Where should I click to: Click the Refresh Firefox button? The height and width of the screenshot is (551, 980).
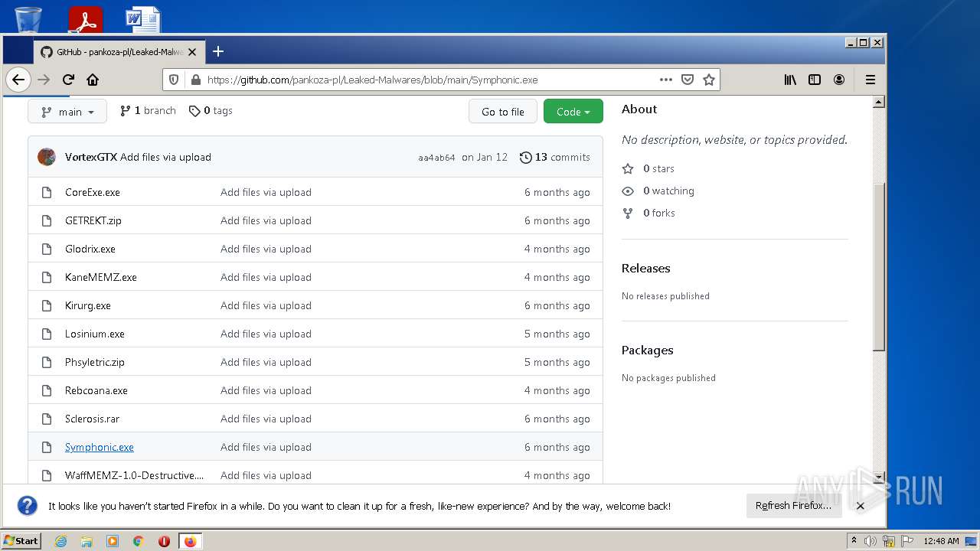click(x=793, y=506)
